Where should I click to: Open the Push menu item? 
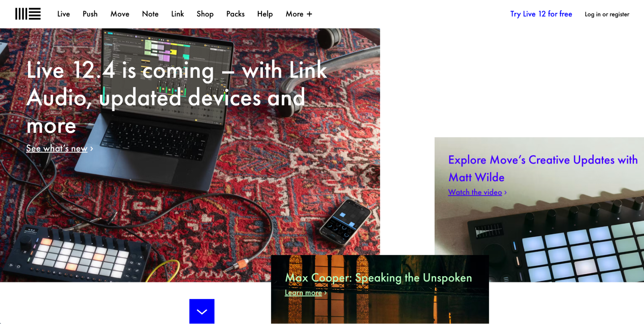tap(90, 14)
